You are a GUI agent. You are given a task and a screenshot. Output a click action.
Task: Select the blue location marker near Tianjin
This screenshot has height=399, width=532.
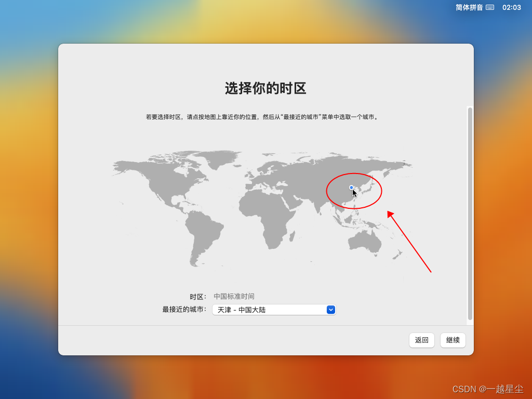click(351, 187)
